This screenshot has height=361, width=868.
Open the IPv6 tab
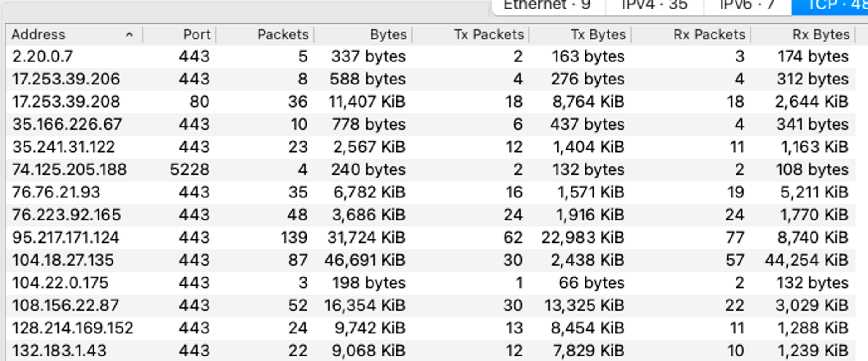(x=747, y=5)
